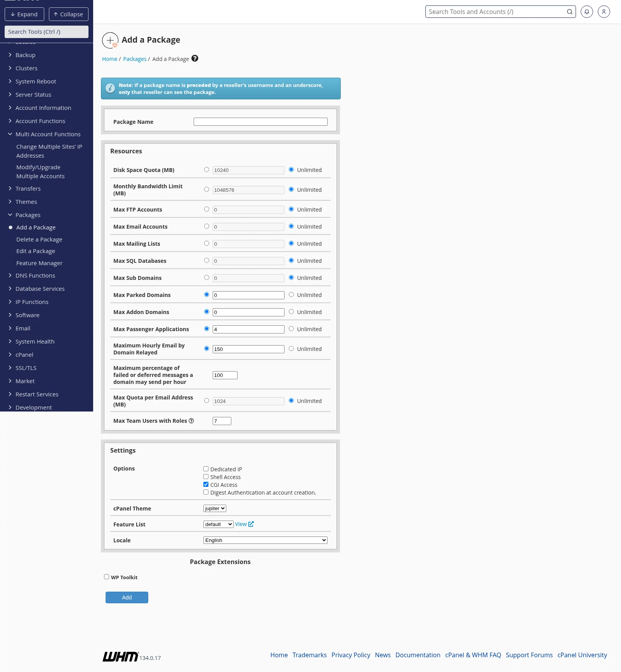Click the blue Add button

pos(127,597)
